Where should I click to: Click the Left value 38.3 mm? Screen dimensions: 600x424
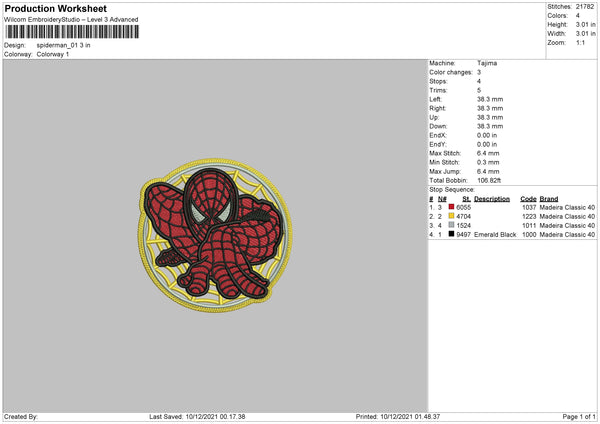tap(490, 99)
